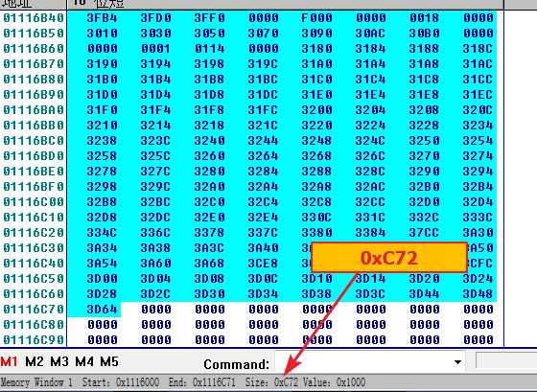Select address row 01116C70
Screen dimensions: 537x392
34,310
